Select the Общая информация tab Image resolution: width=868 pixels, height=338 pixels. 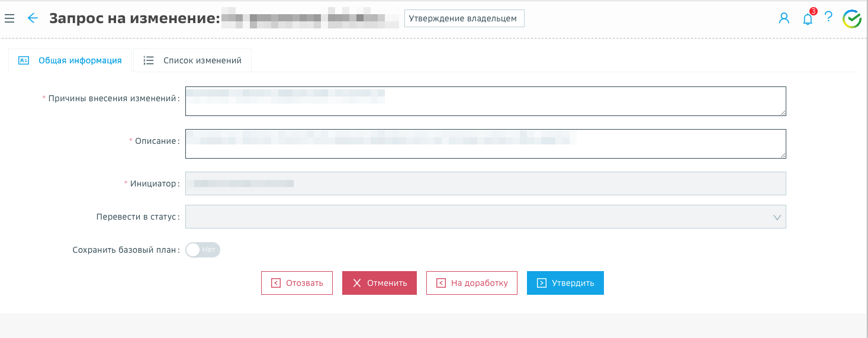80,60
